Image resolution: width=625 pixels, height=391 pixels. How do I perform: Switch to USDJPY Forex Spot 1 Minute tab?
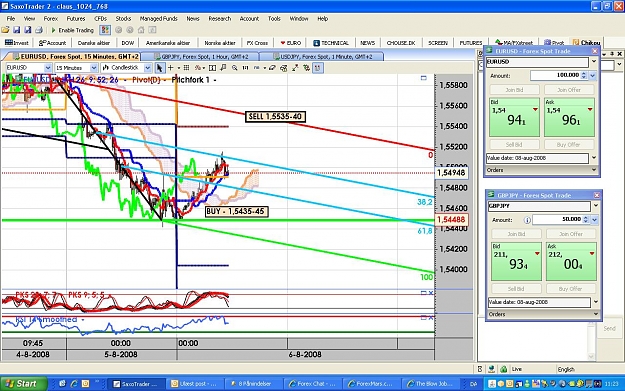[322, 57]
